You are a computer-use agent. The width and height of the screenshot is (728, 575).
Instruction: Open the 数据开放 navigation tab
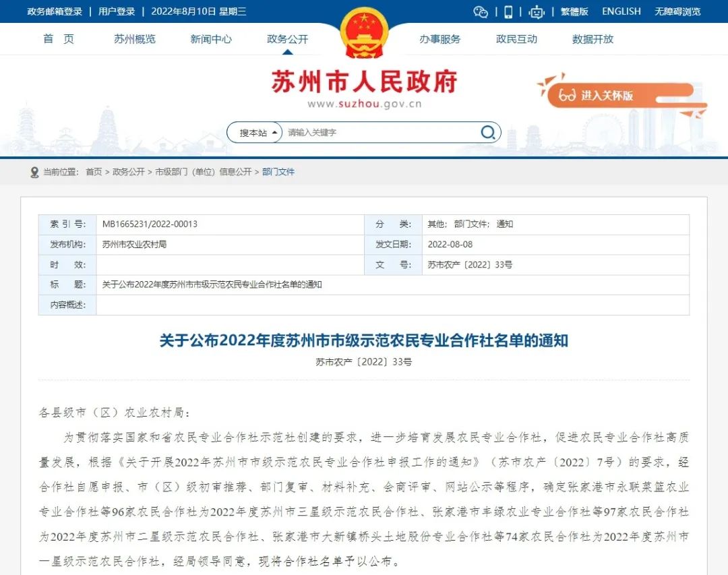(593, 39)
